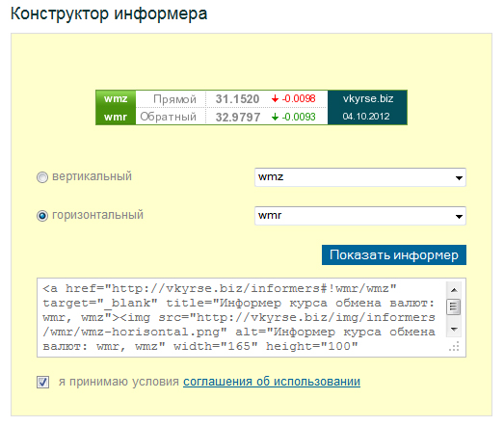
Task: Click the green wmz label in preview
Action: 116,98
